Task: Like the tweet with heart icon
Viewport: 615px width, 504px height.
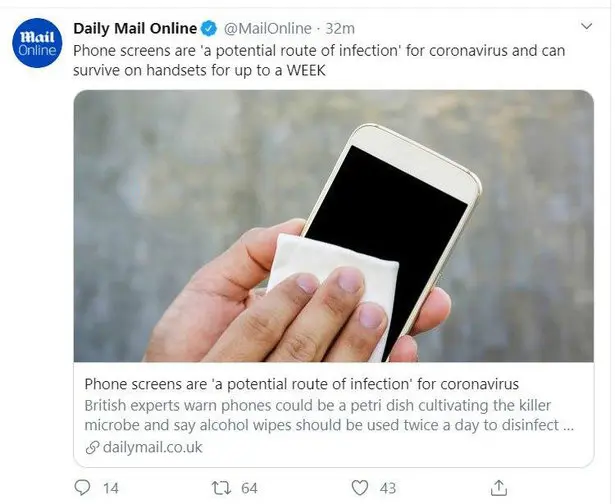Action: [x=360, y=488]
